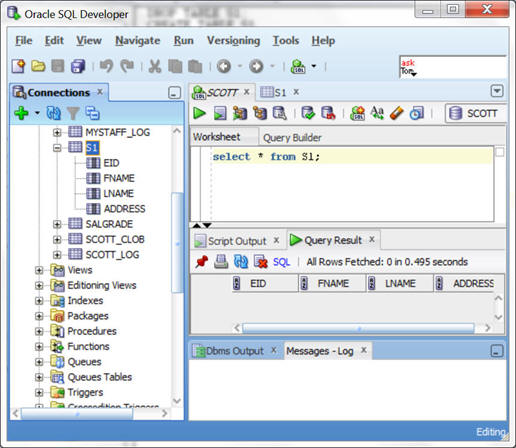Click the Autotrace icon

click(x=240, y=113)
